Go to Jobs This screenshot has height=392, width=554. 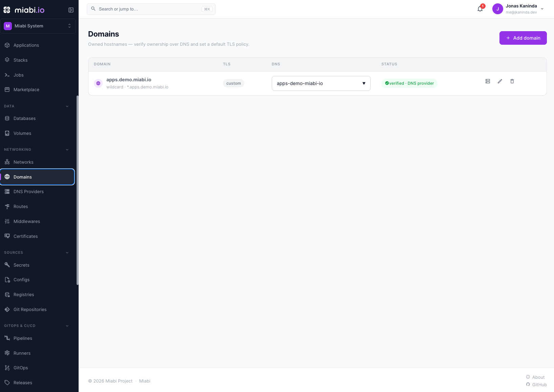tap(37, 75)
